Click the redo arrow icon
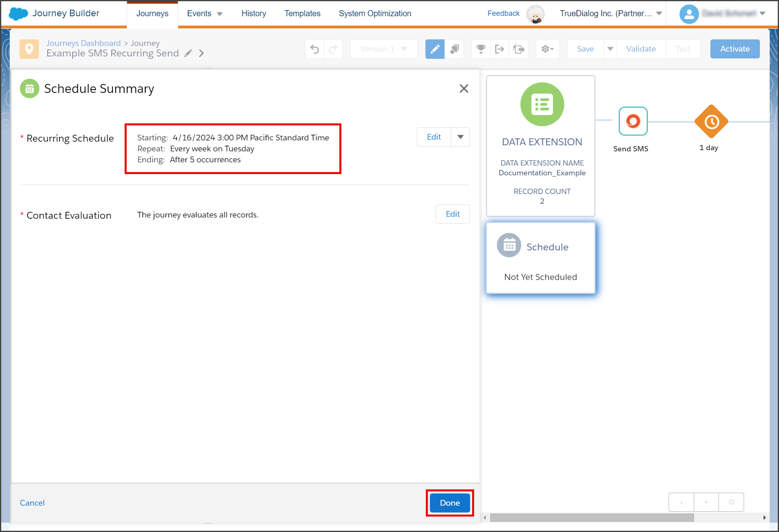 (333, 49)
